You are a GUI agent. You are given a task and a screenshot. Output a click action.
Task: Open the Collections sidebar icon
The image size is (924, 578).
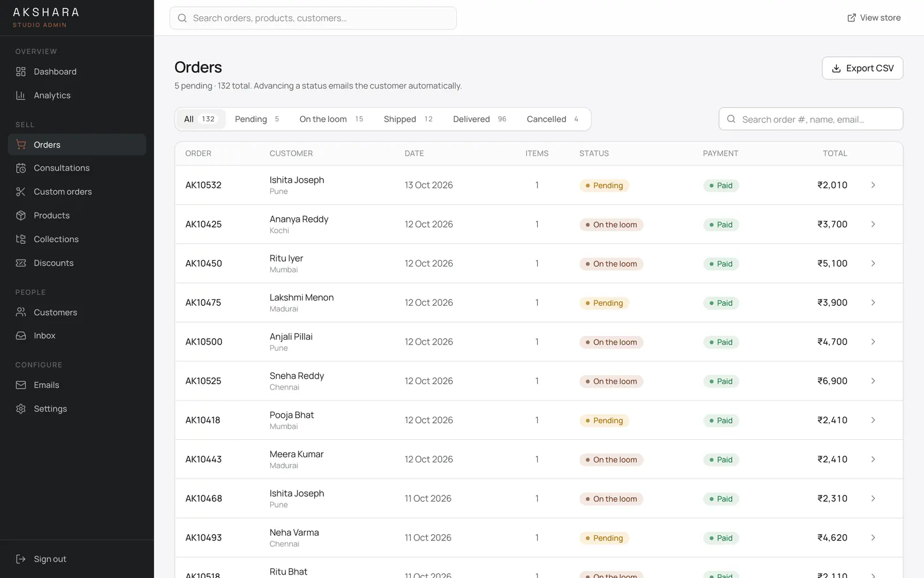(x=21, y=239)
